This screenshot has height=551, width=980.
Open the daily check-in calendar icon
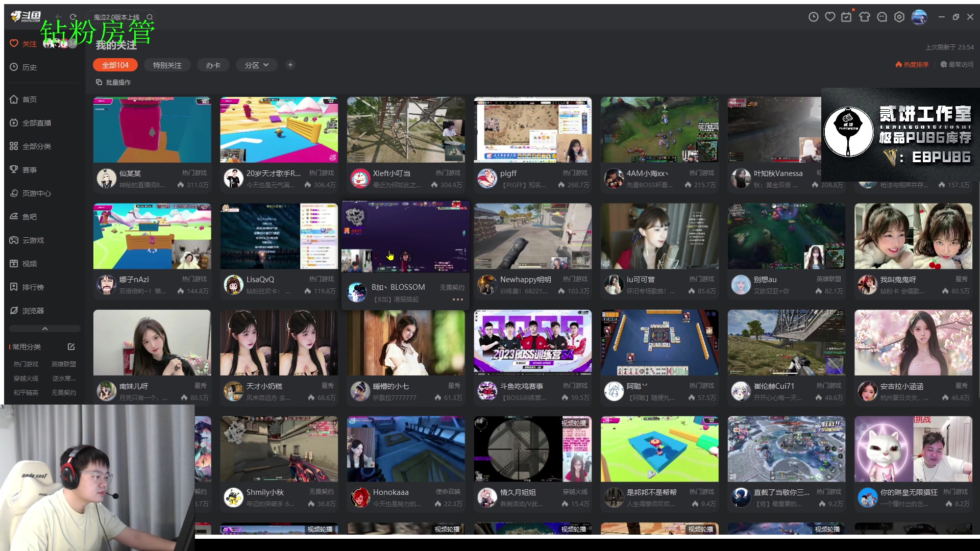pos(847,17)
